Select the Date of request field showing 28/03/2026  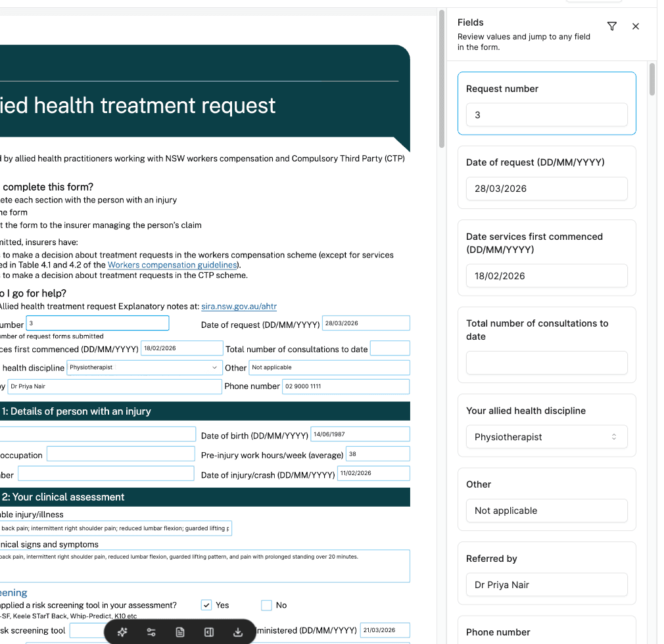(x=546, y=189)
